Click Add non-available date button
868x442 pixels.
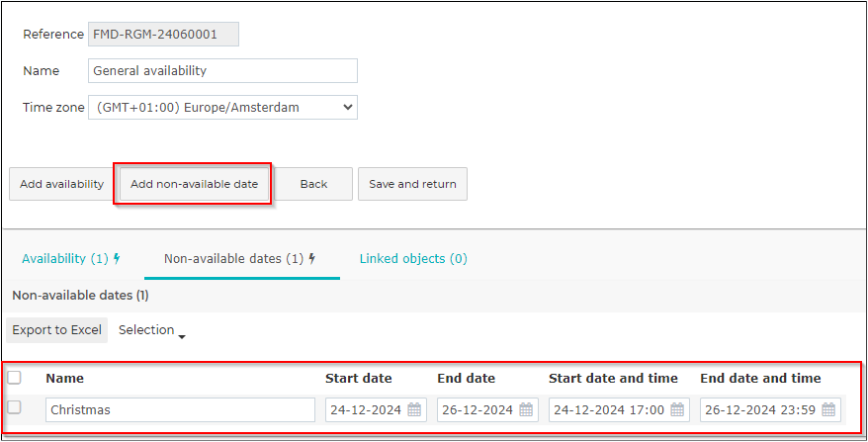195,184
